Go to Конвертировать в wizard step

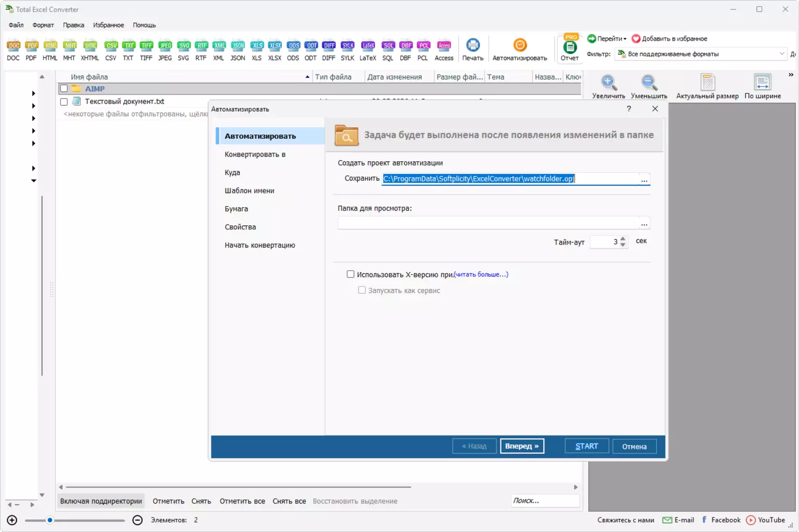[x=255, y=154]
